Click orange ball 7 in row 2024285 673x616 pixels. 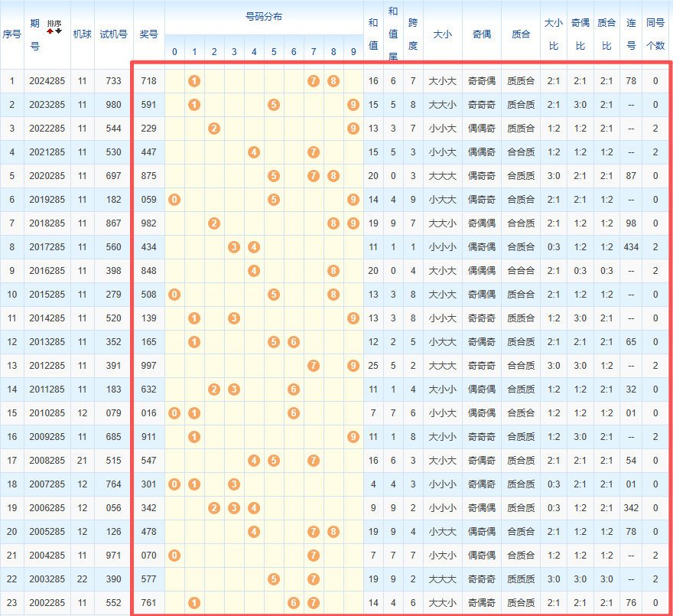tap(314, 80)
